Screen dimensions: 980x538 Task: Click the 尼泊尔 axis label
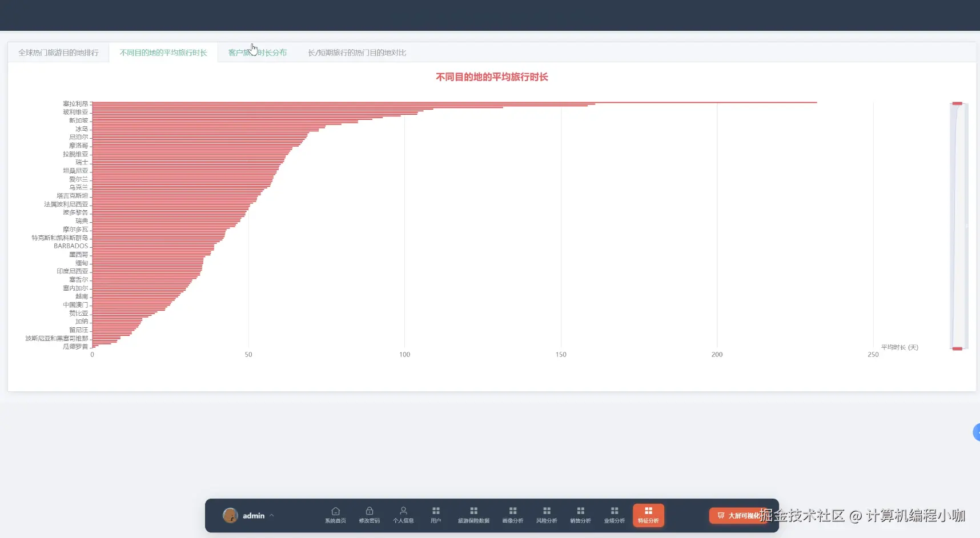point(79,137)
